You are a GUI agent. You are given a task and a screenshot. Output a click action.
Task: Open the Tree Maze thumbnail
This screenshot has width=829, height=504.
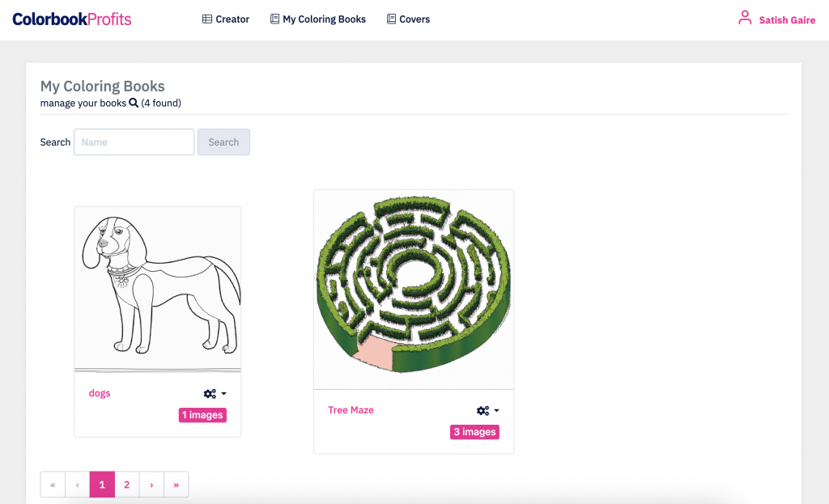coord(414,289)
